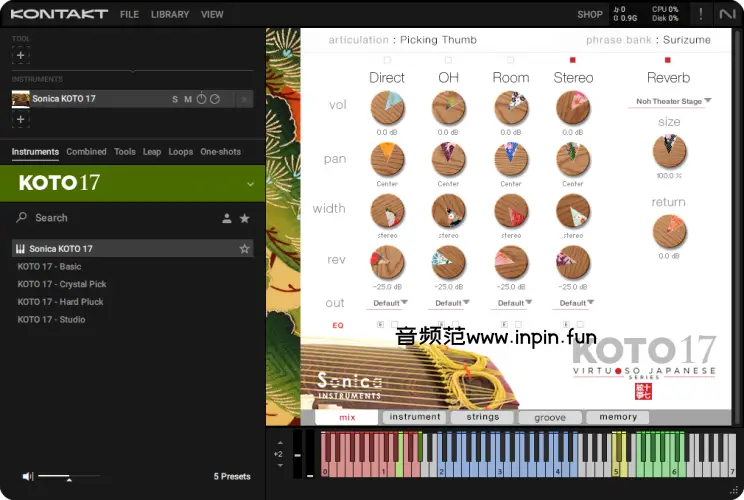Image resolution: width=744 pixels, height=500 pixels.
Task: Click the exclamation alert icon
Action: (701, 14)
